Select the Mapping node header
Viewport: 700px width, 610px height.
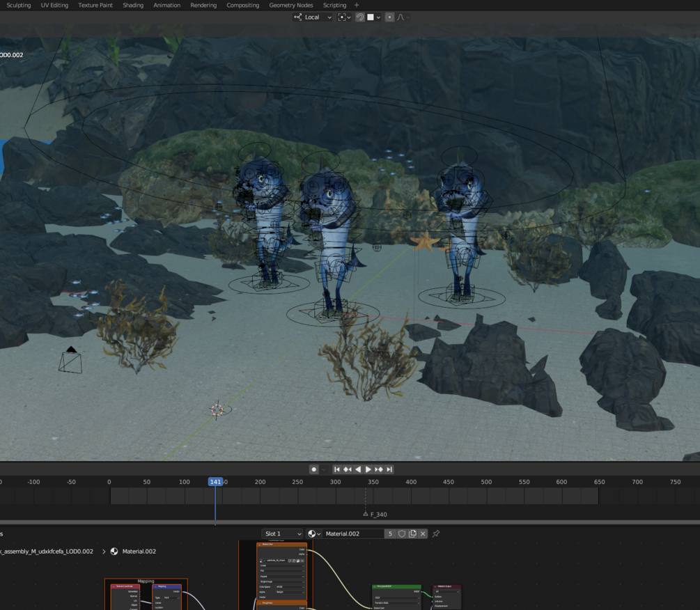pos(167,586)
